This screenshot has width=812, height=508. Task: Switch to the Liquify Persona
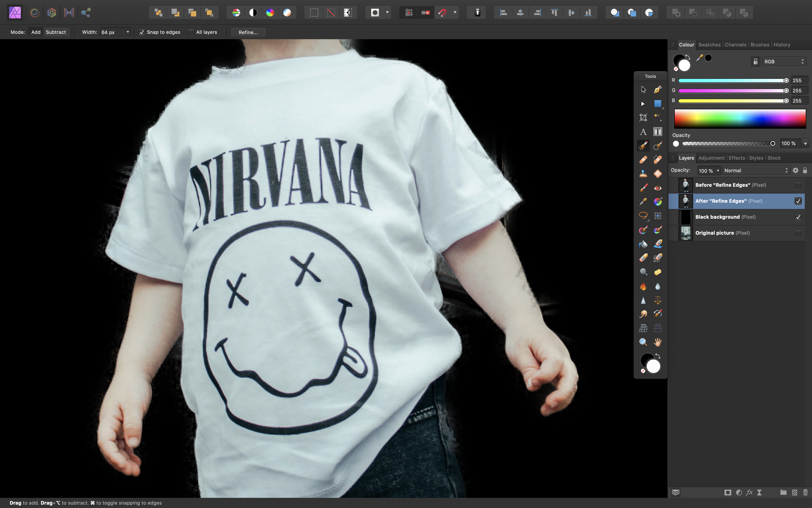point(35,13)
